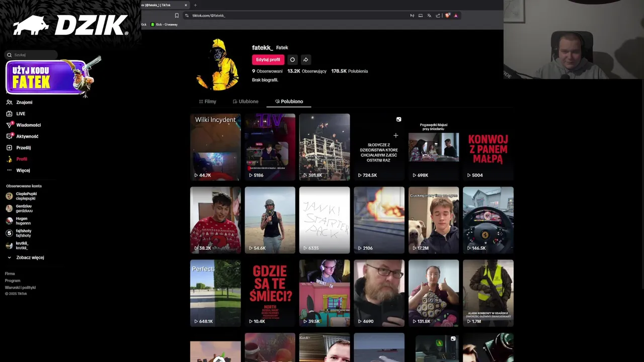Image resolution: width=644 pixels, height=362 pixels.
Task: Open the Hugen account avatar
Action: pos(9,221)
